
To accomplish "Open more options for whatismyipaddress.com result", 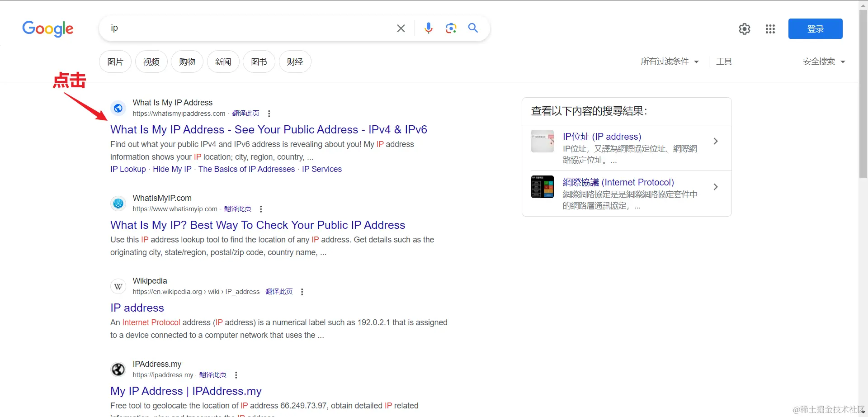I will 269,114.
